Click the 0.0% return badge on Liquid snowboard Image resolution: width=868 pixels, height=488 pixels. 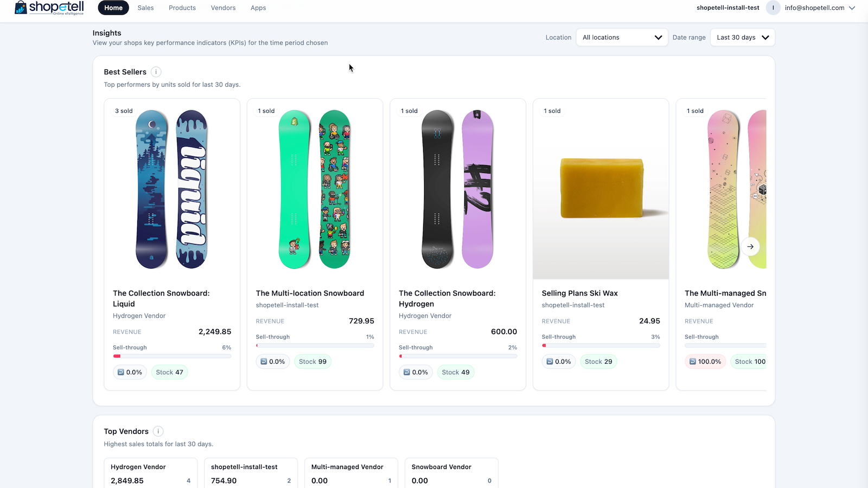(130, 372)
